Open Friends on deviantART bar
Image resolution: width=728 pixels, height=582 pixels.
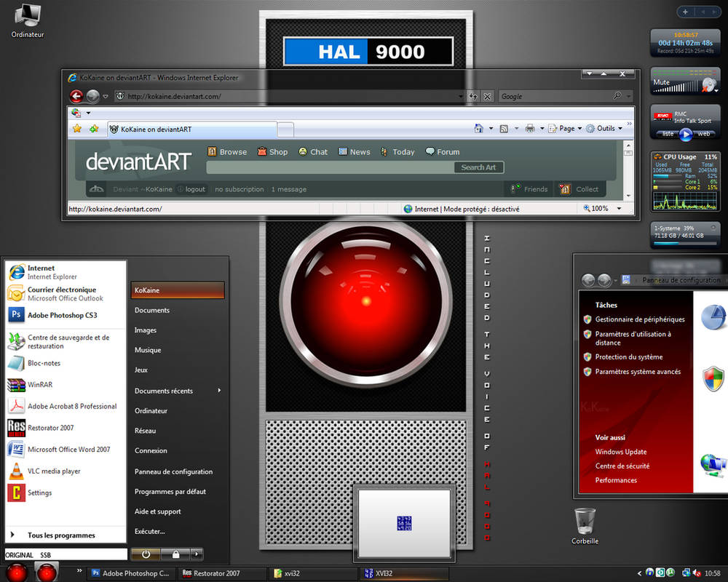pos(529,189)
